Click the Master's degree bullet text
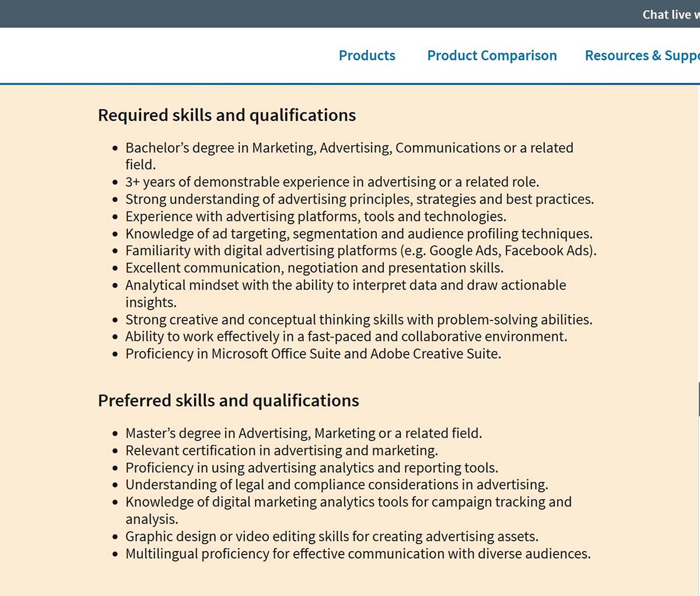The width and height of the screenshot is (700, 596). tap(303, 434)
